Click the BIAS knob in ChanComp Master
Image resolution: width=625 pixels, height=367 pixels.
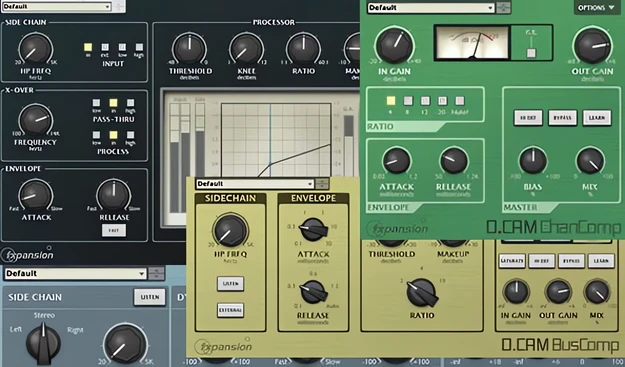(x=533, y=161)
